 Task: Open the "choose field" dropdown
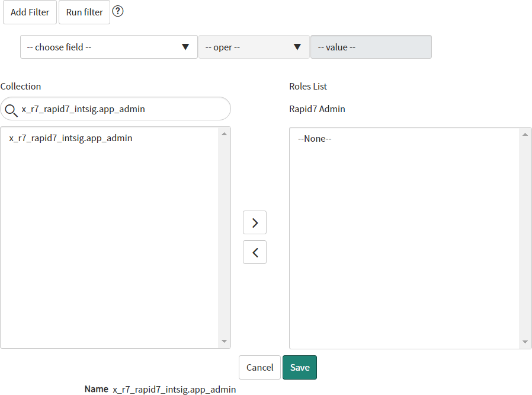coord(108,47)
